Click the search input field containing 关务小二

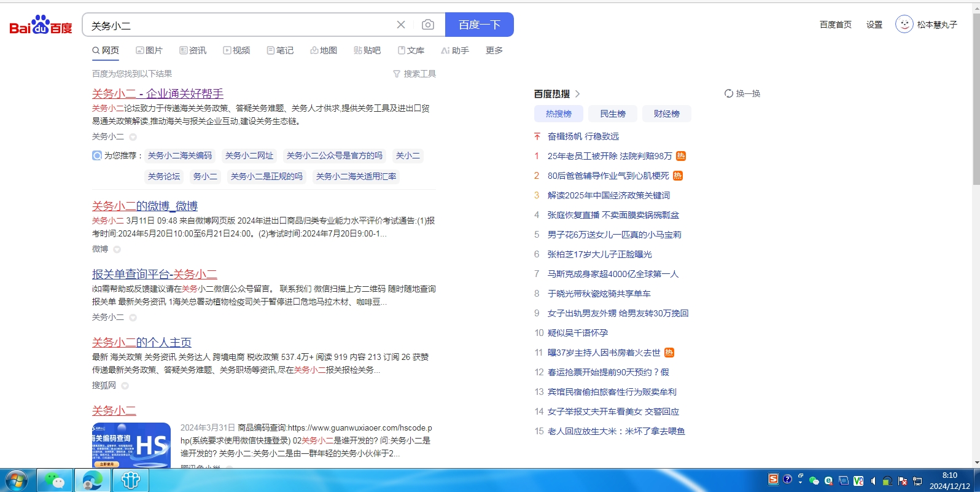(239, 25)
